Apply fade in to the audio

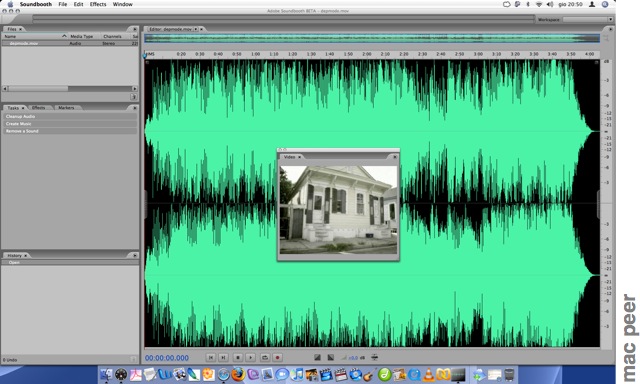(317, 357)
